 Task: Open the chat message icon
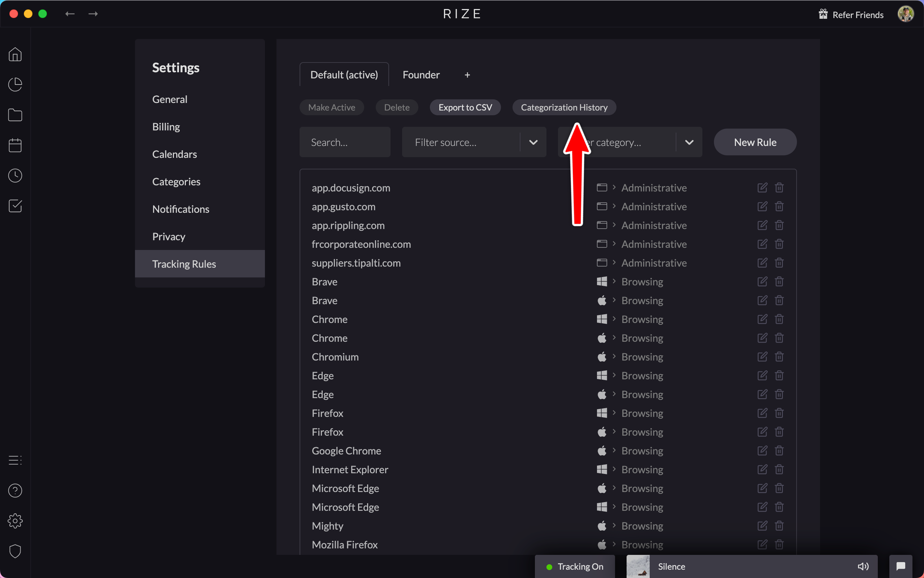click(901, 566)
